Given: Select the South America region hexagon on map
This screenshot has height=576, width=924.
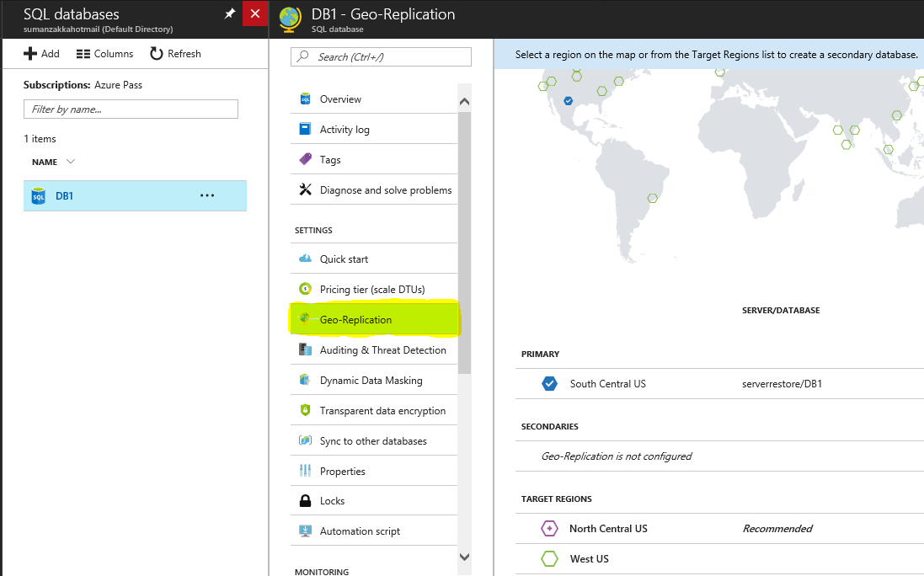Looking at the screenshot, I should coord(652,199).
